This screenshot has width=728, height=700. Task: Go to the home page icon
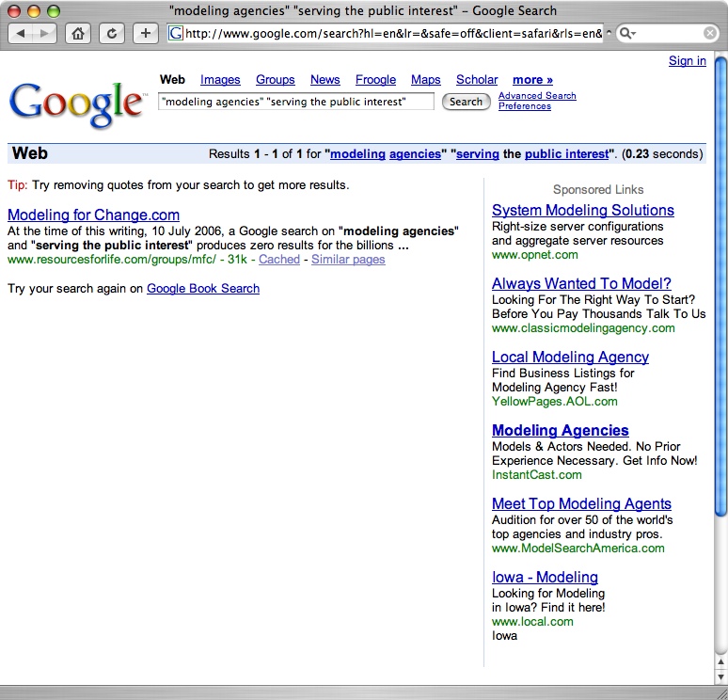(x=78, y=34)
